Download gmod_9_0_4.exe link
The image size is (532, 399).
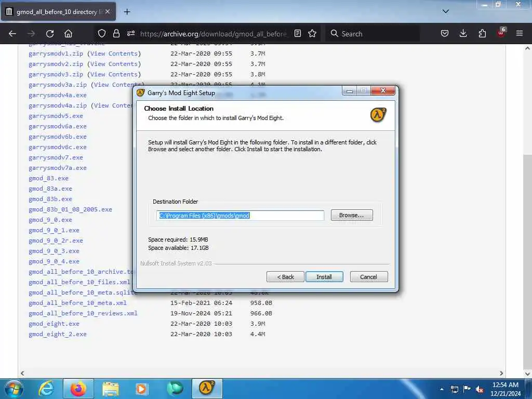click(x=54, y=261)
